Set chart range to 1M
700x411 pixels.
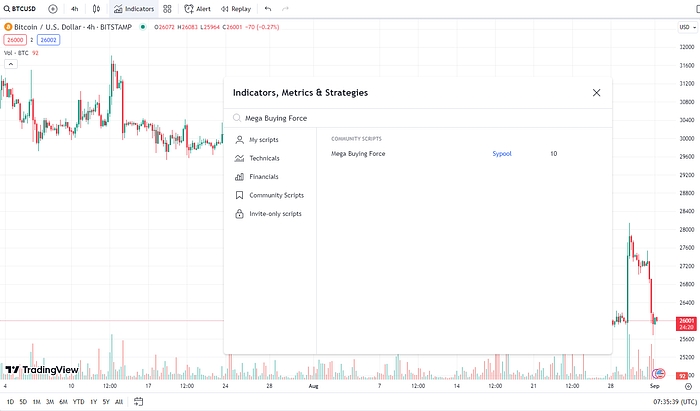[36, 402]
